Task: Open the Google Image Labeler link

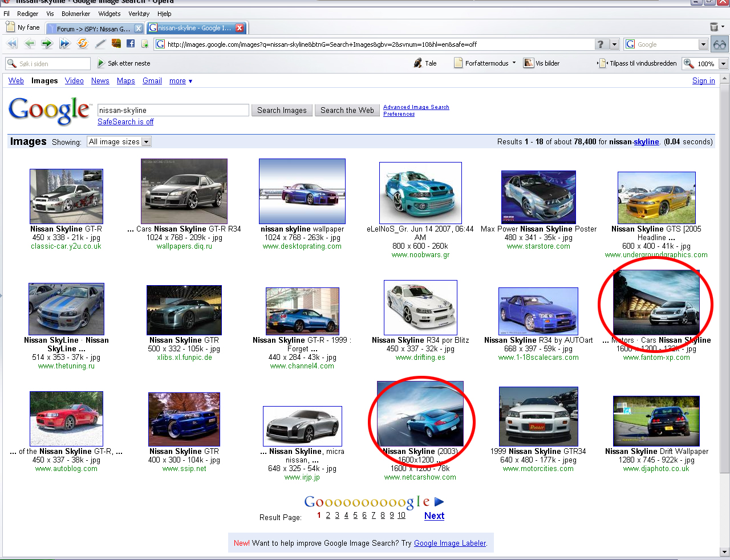Action: [450, 543]
